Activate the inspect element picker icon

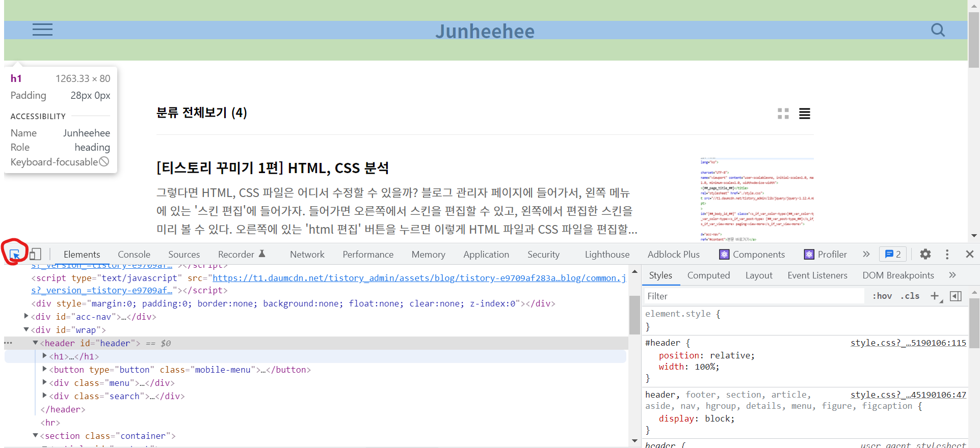click(15, 255)
